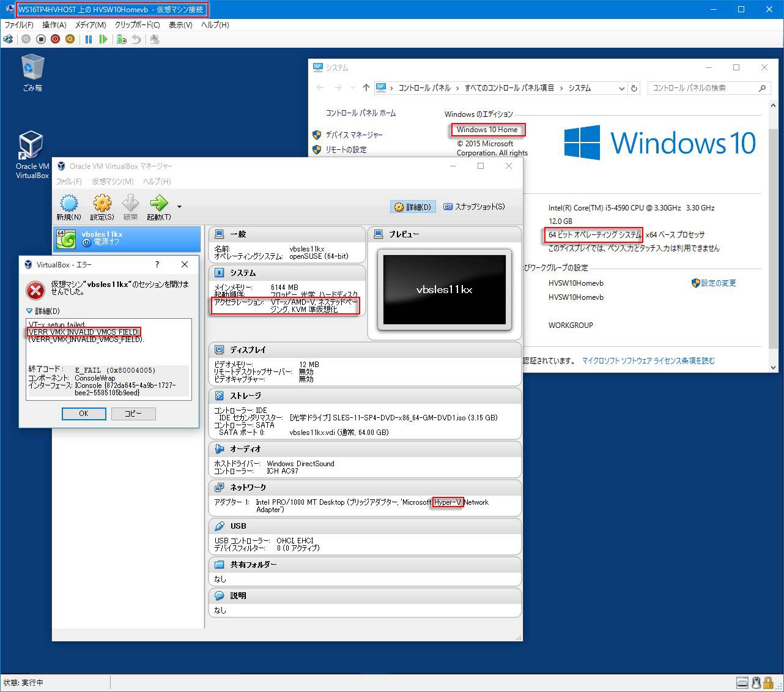The width and height of the screenshot is (784, 692).
Task: Click the プレビュー section header
Action: click(x=445, y=234)
